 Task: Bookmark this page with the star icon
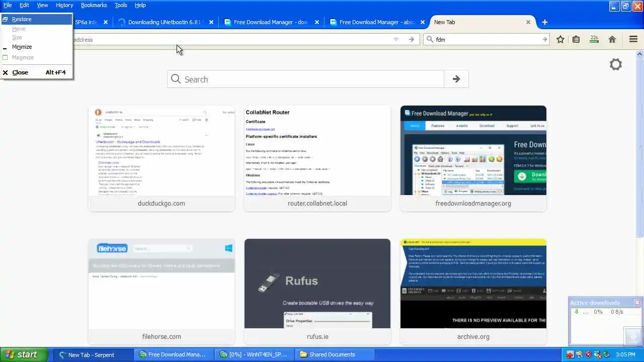point(560,39)
